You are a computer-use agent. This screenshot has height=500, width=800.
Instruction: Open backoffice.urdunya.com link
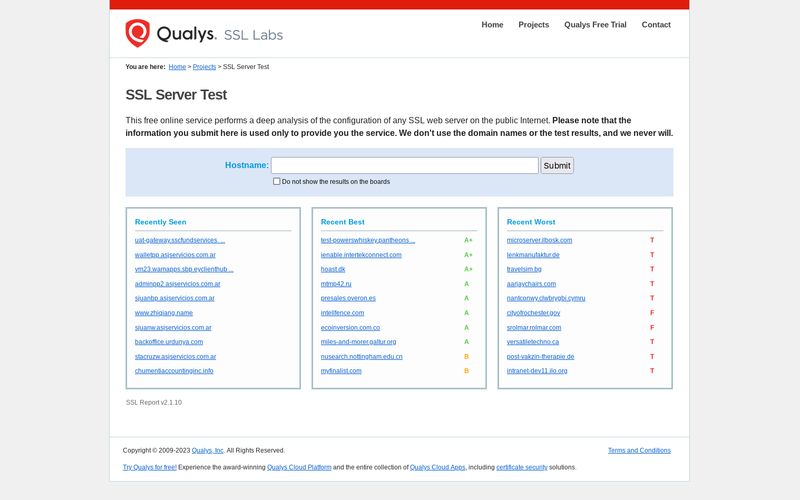(x=169, y=342)
